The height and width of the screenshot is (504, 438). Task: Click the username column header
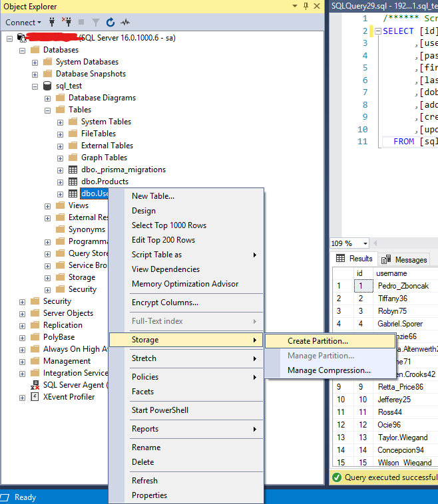[x=405, y=273]
